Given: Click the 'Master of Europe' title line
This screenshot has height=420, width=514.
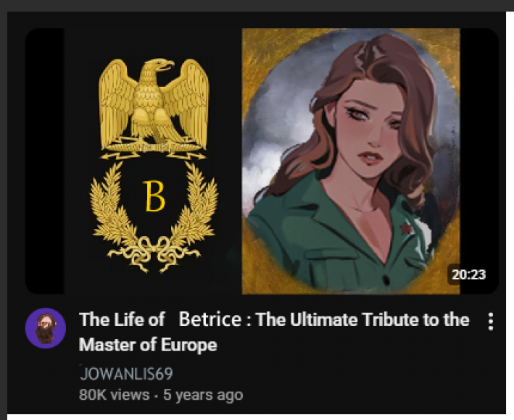Looking at the screenshot, I should (x=148, y=345).
